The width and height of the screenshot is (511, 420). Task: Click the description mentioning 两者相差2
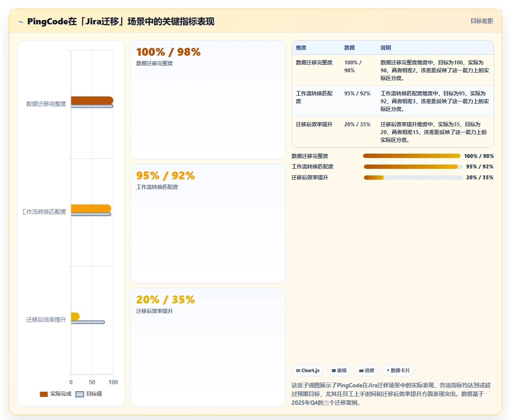(x=435, y=71)
